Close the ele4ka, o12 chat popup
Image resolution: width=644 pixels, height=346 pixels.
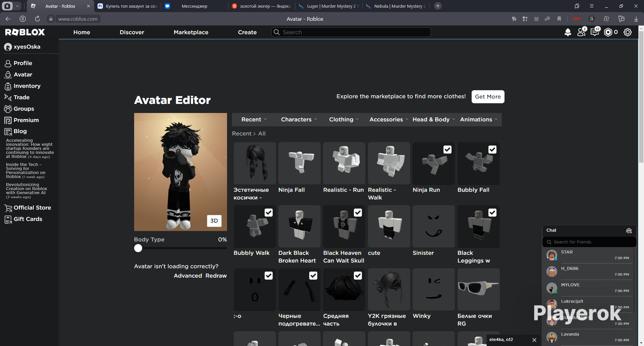(x=534, y=340)
